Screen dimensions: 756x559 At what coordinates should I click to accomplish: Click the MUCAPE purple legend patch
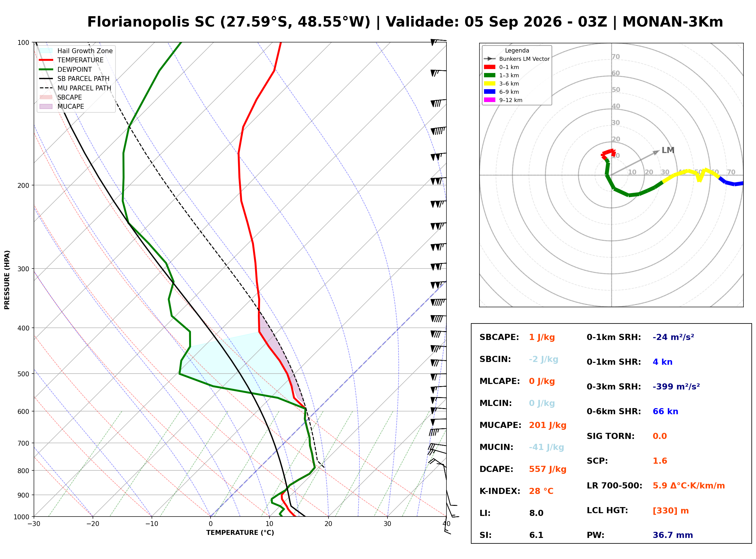click(x=46, y=106)
